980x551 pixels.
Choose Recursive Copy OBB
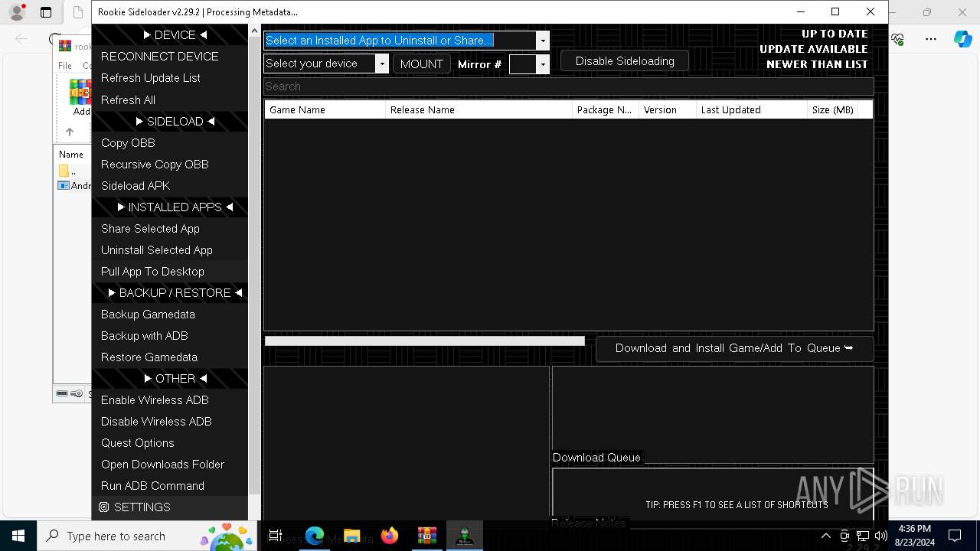pyautogui.click(x=170, y=165)
